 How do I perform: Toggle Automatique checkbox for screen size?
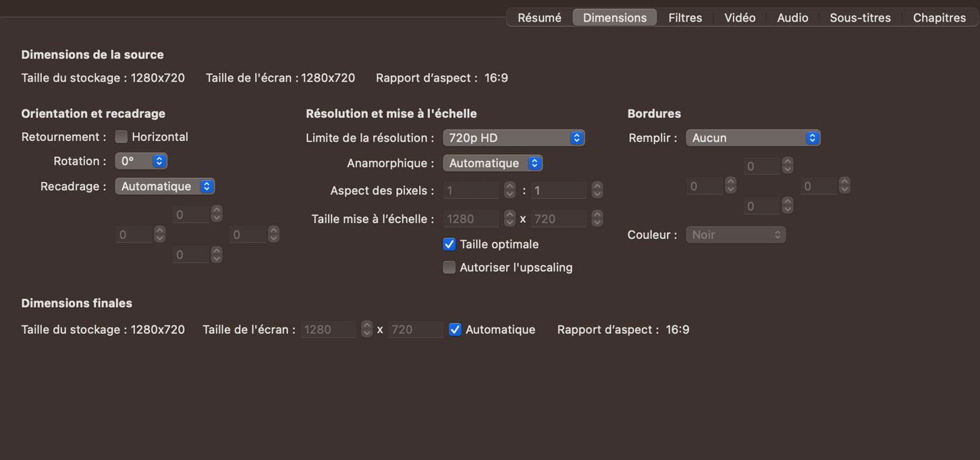(x=456, y=330)
